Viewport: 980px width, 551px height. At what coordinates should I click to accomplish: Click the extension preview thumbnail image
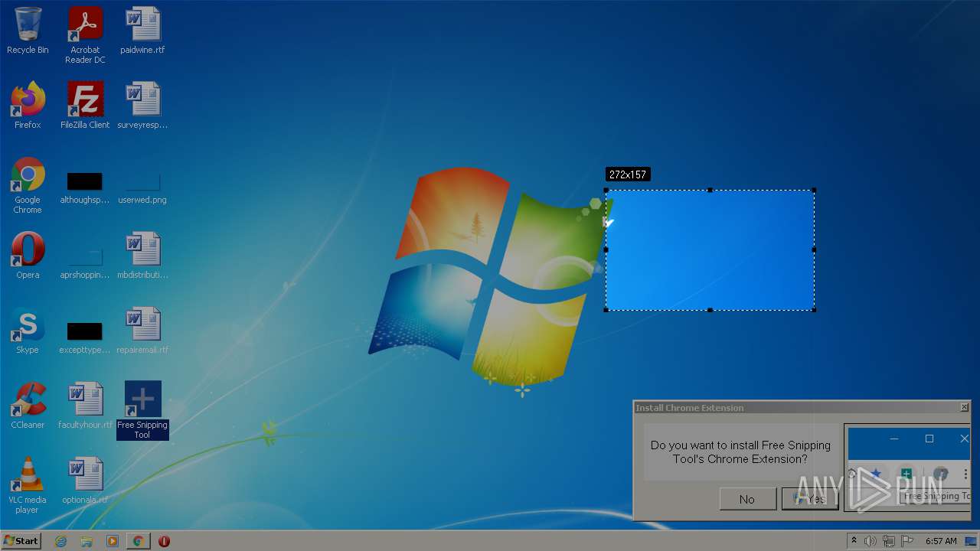907,468
